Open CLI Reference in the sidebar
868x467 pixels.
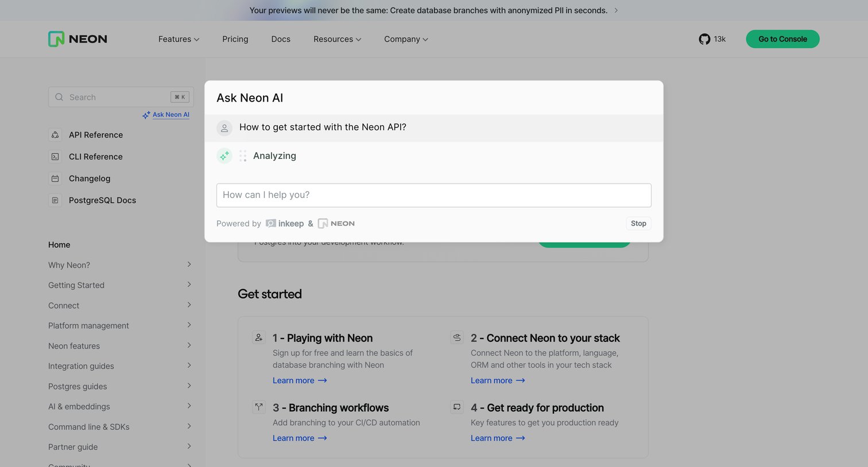tap(96, 157)
